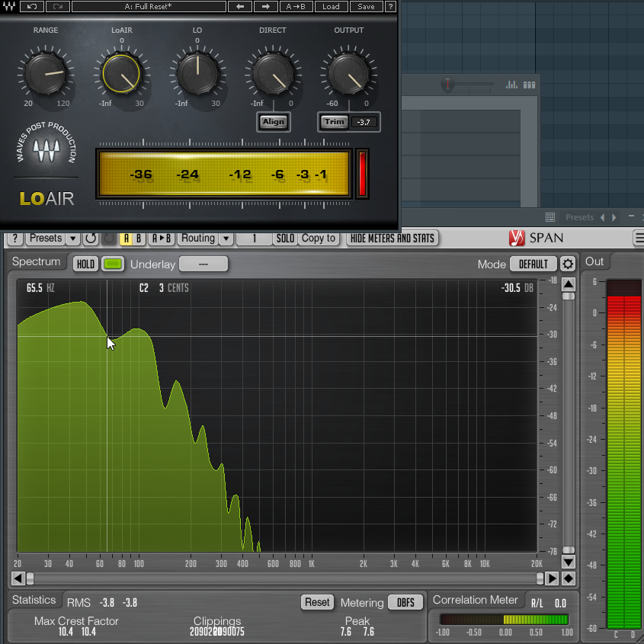The image size is (644, 644).
Task: Open the 'A: Full Reset*' preset field
Action: pos(149,6)
